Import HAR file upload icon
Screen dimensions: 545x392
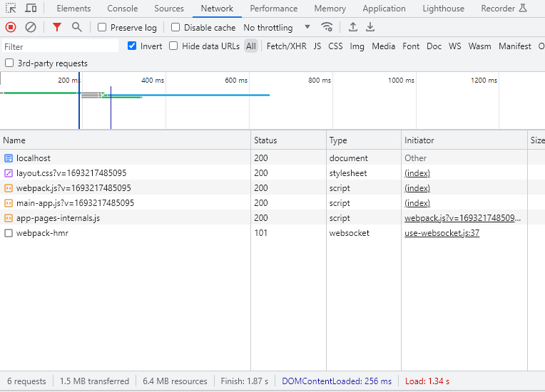tap(353, 27)
